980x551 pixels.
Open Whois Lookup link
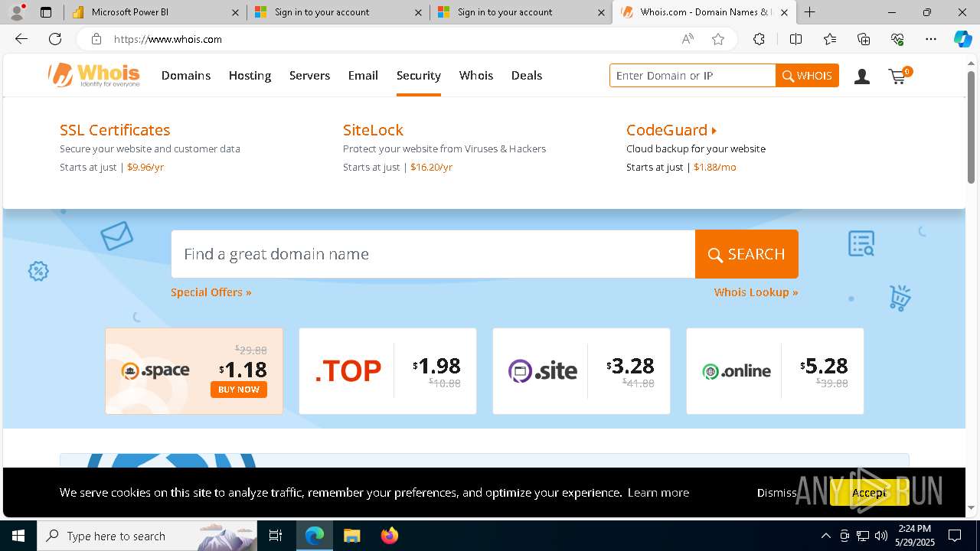756,292
